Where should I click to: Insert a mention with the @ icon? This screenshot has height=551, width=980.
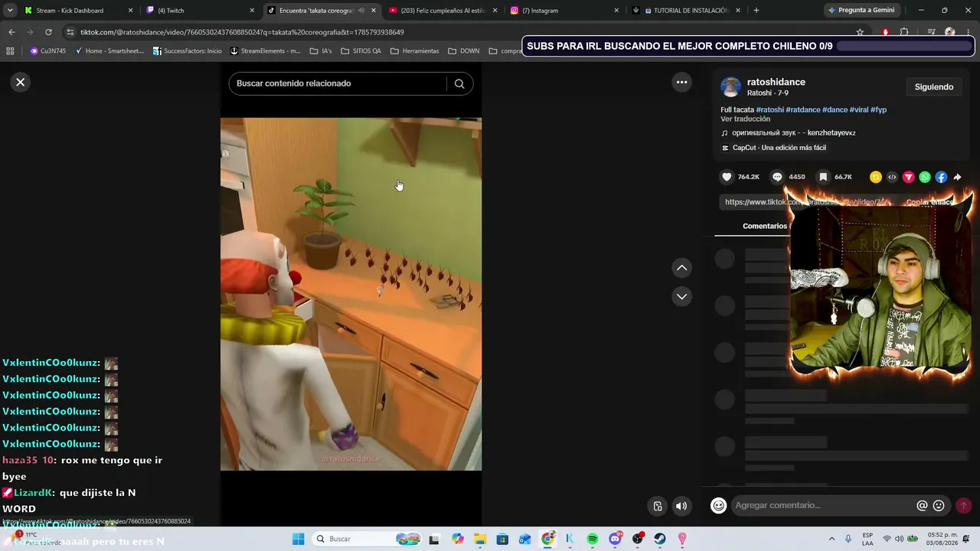click(922, 506)
